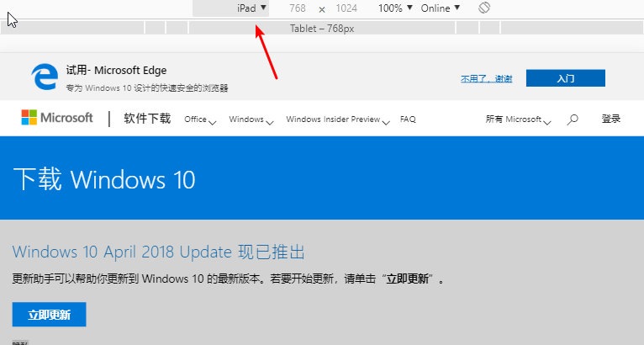This screenshot has width=644, height=345.
Task: Expand the Office menu
Action: click(x=200, y=119)
